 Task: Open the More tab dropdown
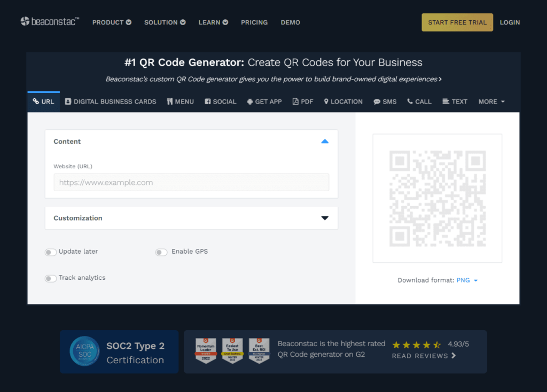coord(491,101)
